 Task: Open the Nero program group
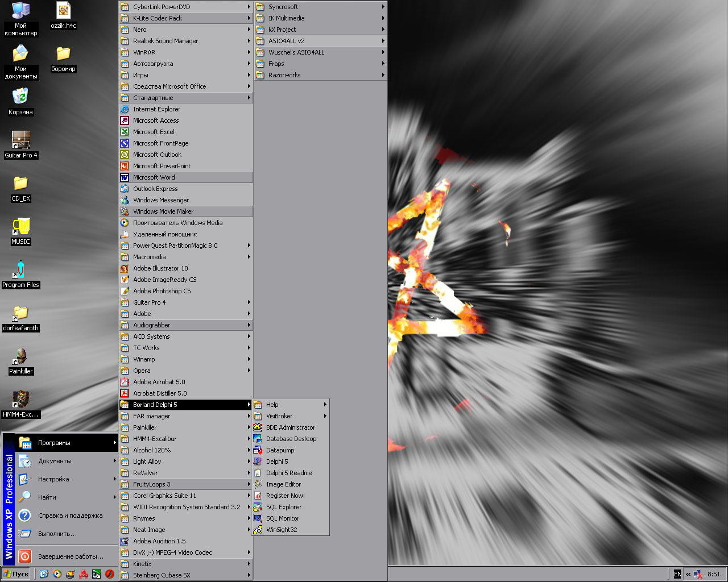186,30
